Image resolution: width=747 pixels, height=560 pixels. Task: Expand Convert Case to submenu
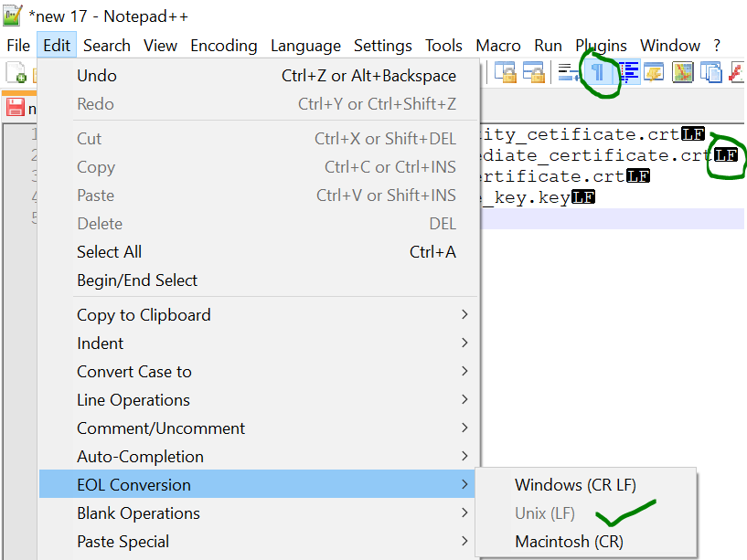[258, 372]
